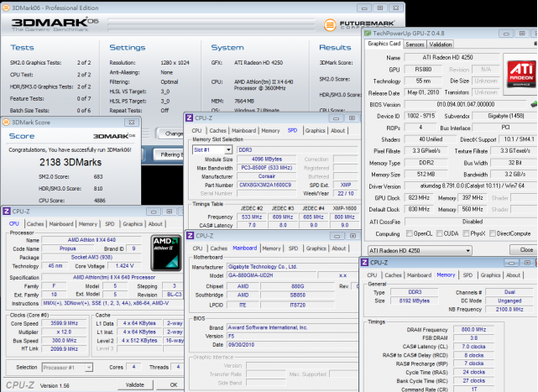Click the XMP-1600 frequency 800 MHz cell

coord(344,217)
